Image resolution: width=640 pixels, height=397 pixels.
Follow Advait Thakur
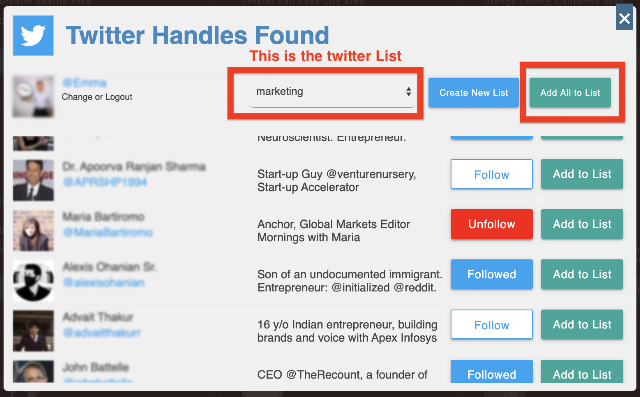click(491, 324)
